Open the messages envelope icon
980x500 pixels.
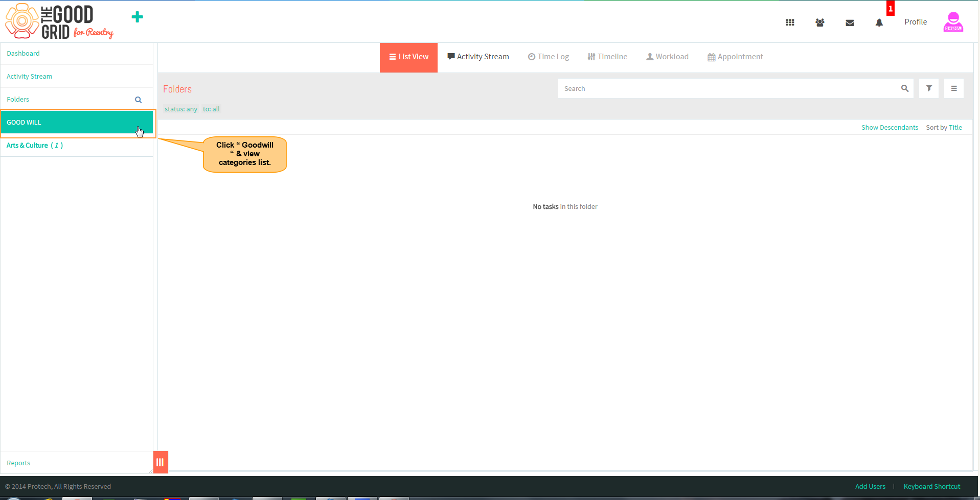click(x=850, y=22)
